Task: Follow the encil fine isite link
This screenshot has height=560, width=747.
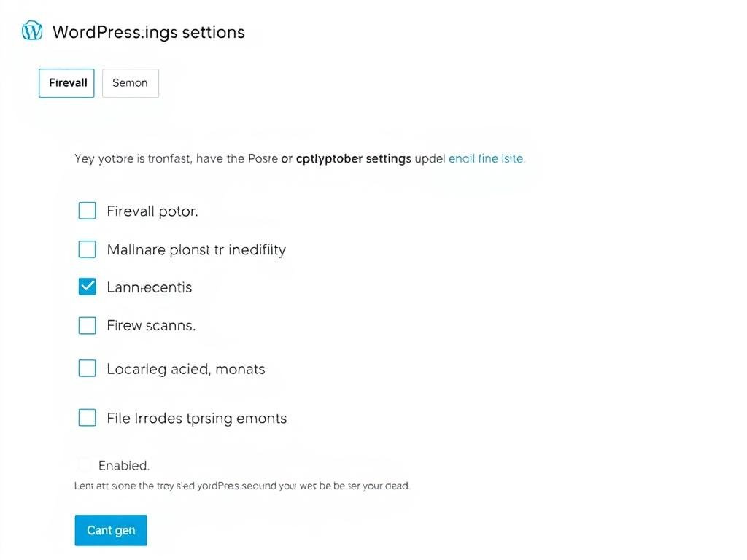Action: (486, 158)
